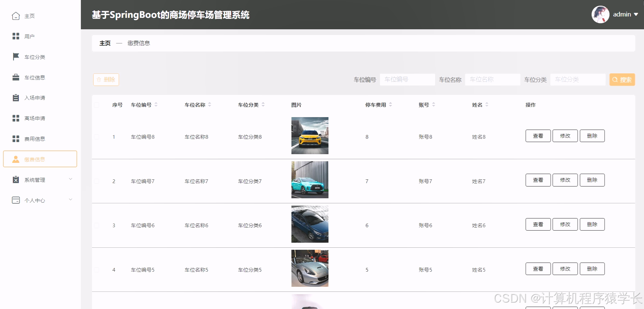This screenshot has height=309, width=644.
Task: Focus the 车位分类 search field
Action: click(x=578, y=79)
